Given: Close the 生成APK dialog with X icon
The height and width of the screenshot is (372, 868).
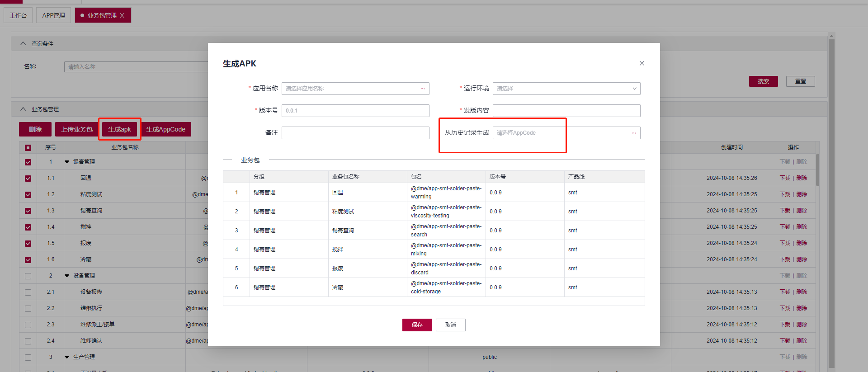Looking at the screenshot, I should tap(642, 63).
